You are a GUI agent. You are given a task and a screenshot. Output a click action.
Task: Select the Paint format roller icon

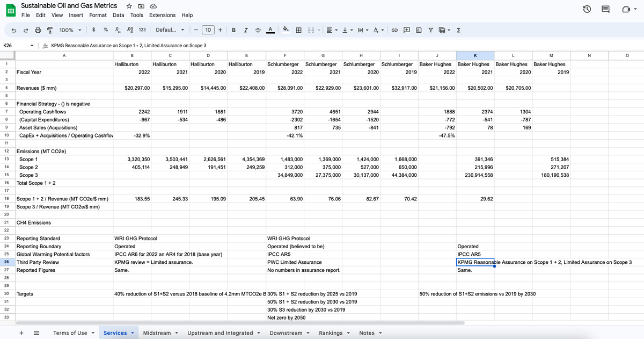coord(50,31)
